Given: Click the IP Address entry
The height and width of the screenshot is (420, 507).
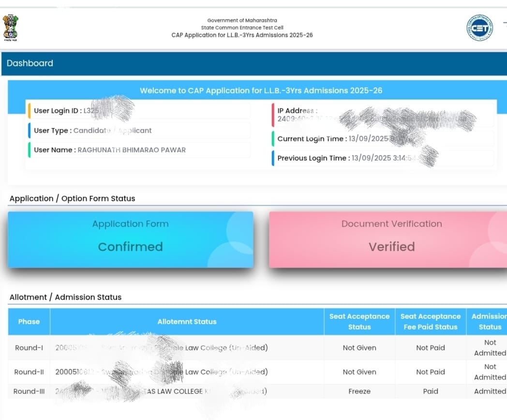Looking at the screenshot, I should point(383,115).
